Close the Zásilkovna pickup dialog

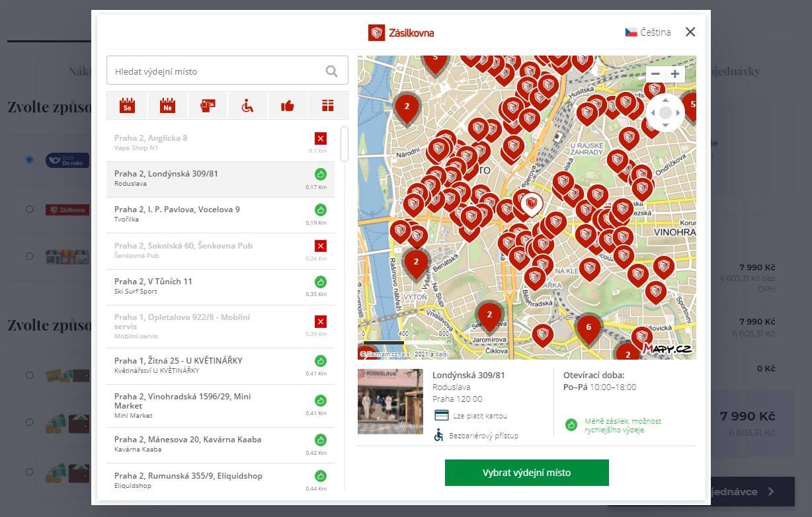pos(690,32)
